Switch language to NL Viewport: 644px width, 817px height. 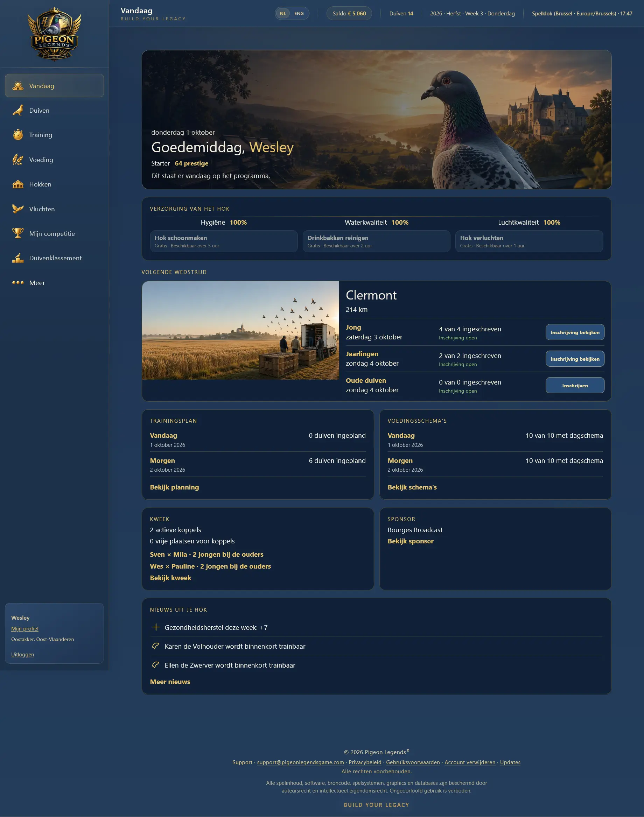point(283,14)
